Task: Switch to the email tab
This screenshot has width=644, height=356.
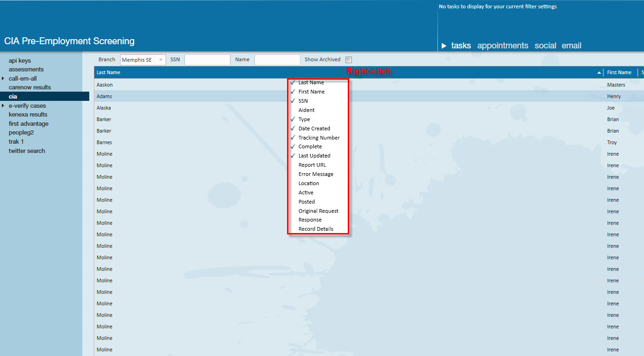Action: click(x=572, y=46)
